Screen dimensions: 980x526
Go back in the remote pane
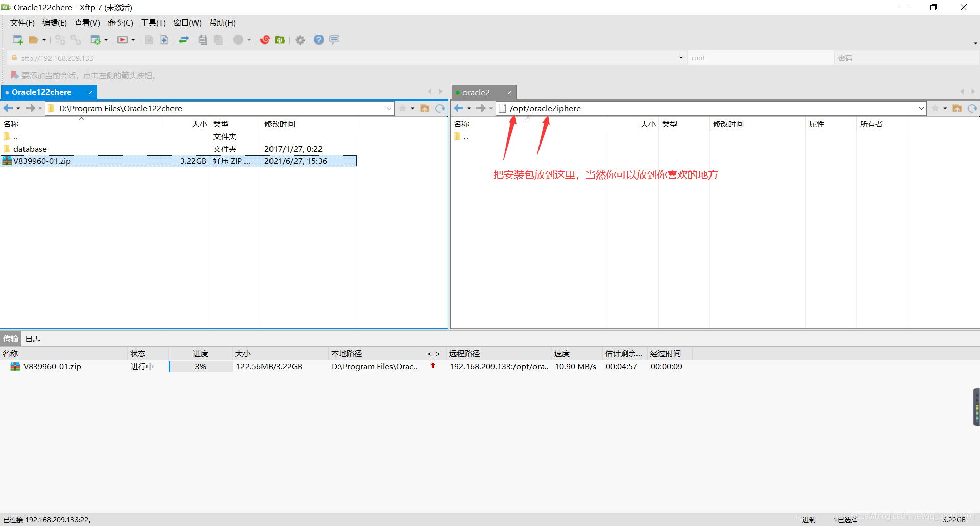[x=459, y=108]
